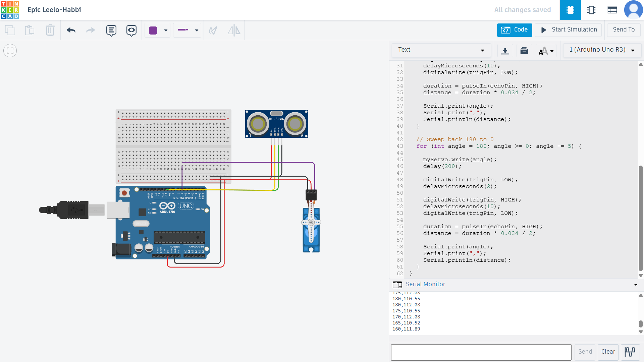Toggle the serial graph icon
The height and width of the screenshot is (362, 644).
[x=630, y=352]
